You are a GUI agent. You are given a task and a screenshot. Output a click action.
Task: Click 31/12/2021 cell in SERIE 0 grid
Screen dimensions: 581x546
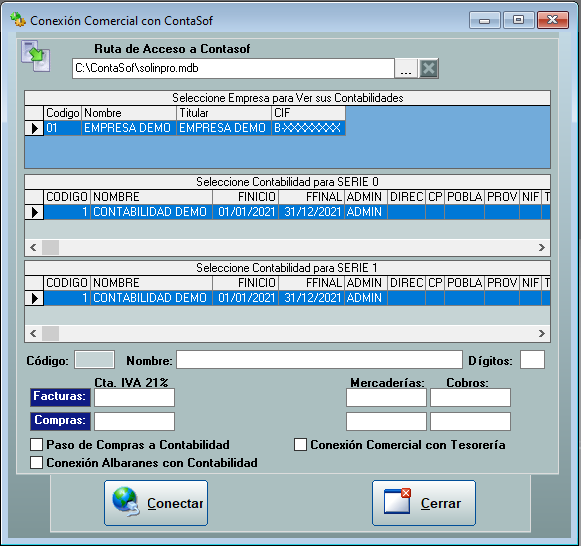[x=312, y=212]
